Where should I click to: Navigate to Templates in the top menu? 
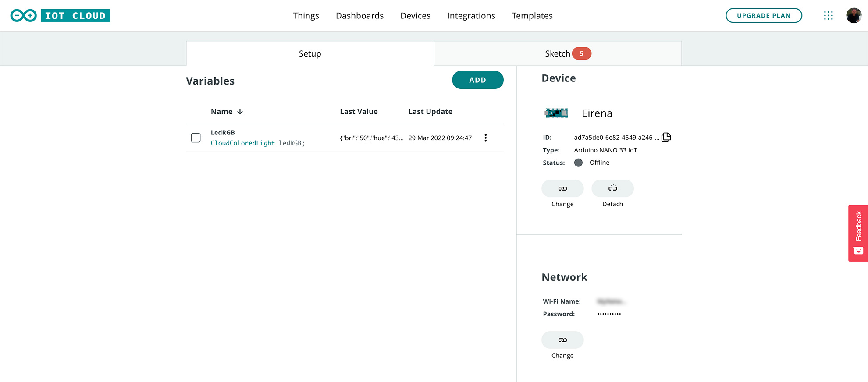532,16
